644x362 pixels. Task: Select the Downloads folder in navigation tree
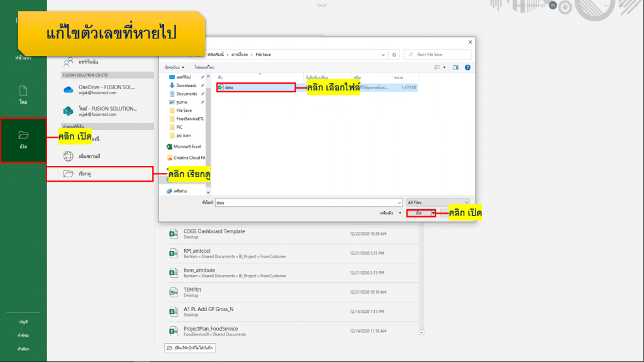(186, 85)
